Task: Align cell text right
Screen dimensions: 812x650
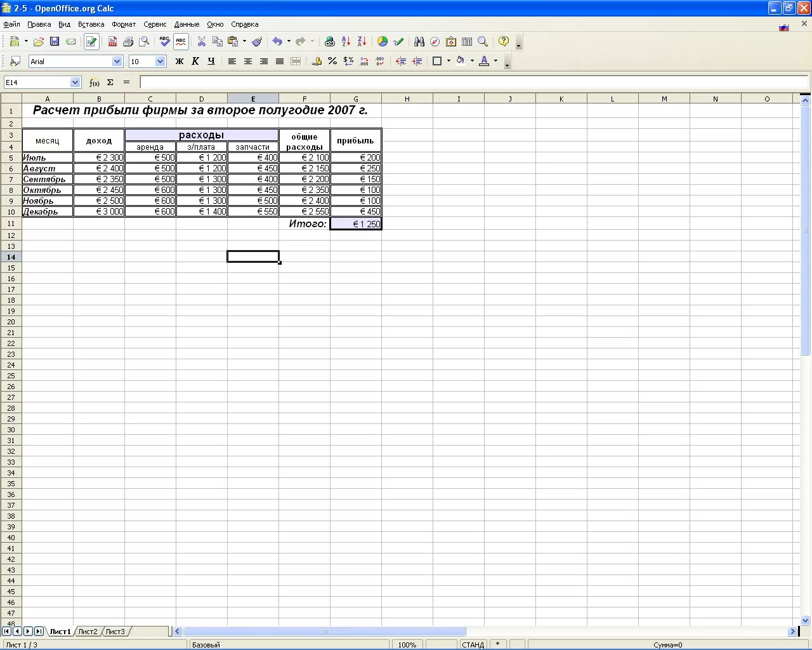Action: pos(264,61)
